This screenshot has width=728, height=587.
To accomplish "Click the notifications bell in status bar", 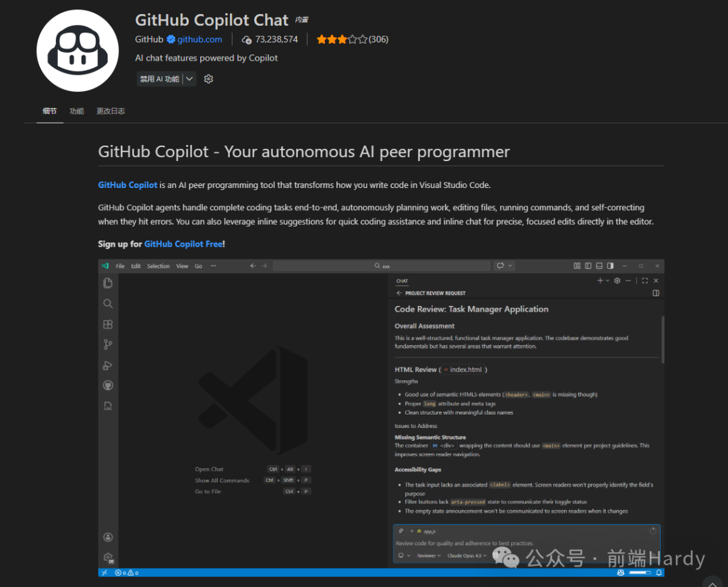I will (x=659, y=573).
